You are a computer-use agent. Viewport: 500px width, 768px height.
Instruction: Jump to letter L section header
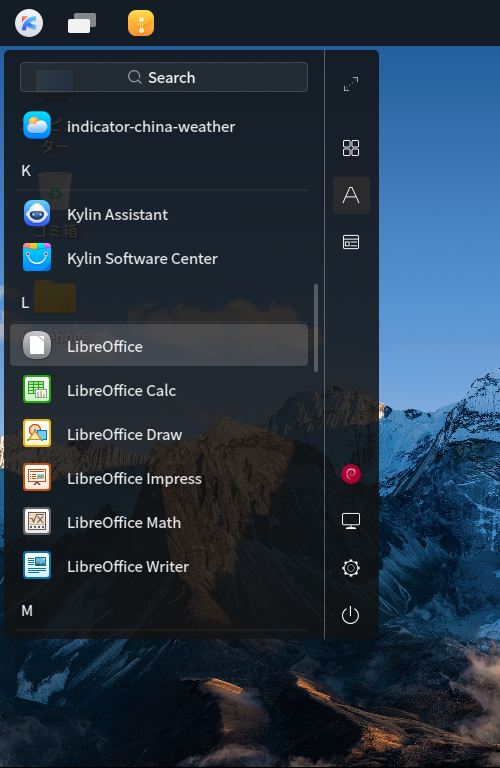point(25,303)
